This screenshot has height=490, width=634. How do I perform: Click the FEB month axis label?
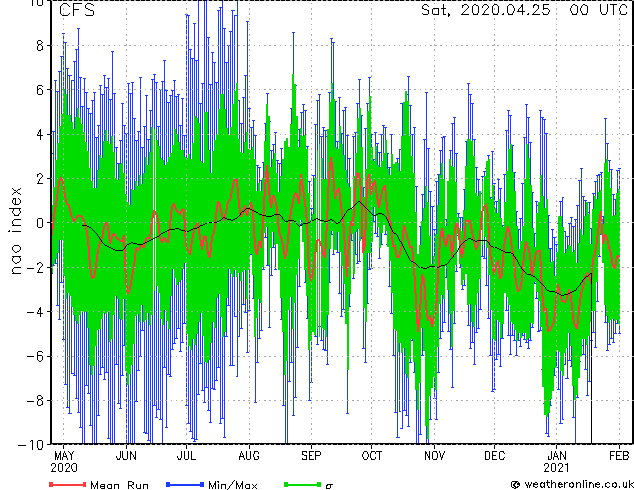(619, 456)
